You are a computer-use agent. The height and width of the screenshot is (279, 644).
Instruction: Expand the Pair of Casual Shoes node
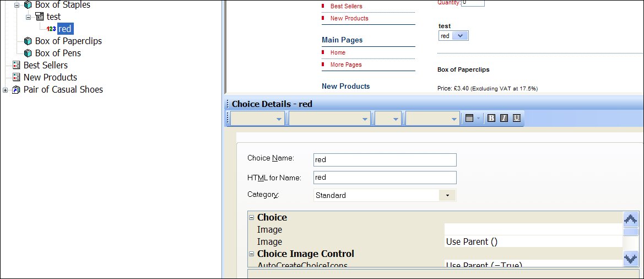[6, 90]
